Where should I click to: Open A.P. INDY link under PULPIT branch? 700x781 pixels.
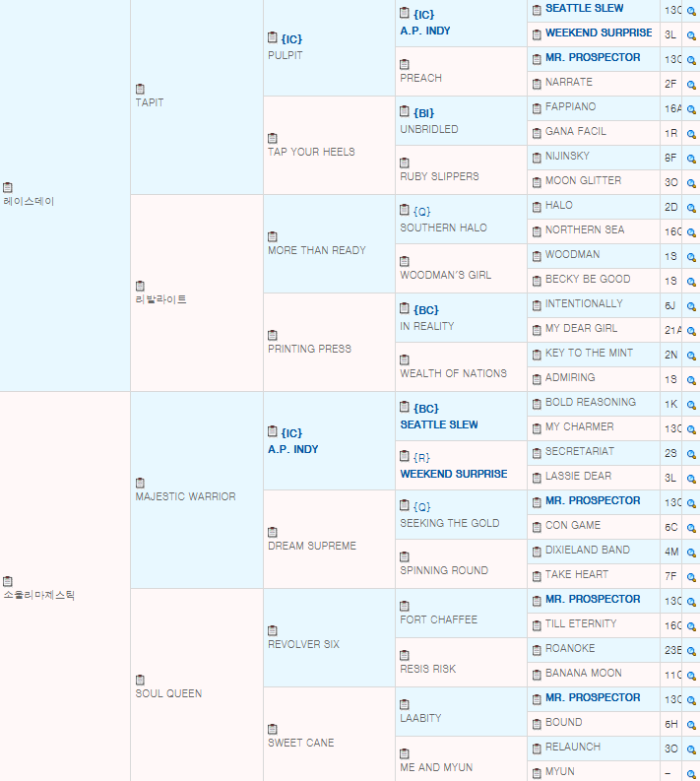pyautogui.click(x=424, y=31)
